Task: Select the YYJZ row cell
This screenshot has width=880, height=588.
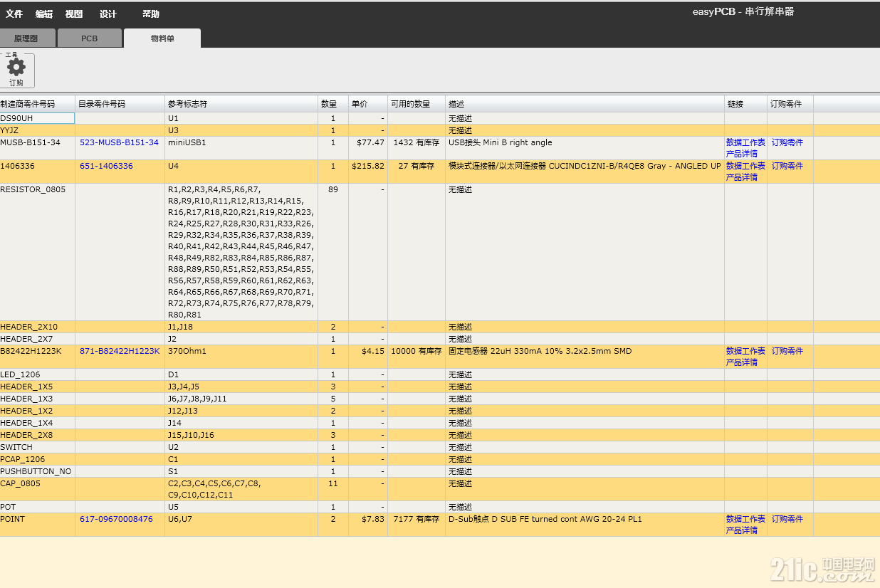Action: [37, 130]
